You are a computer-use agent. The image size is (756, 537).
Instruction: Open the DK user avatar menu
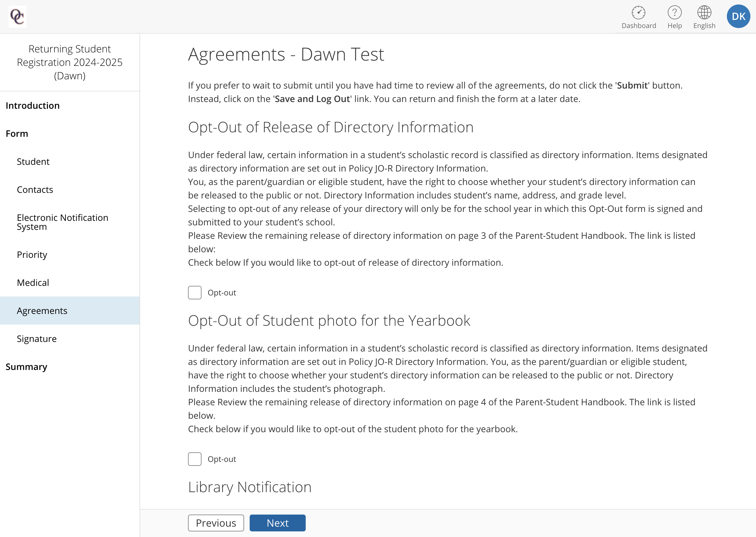(738, 16)
